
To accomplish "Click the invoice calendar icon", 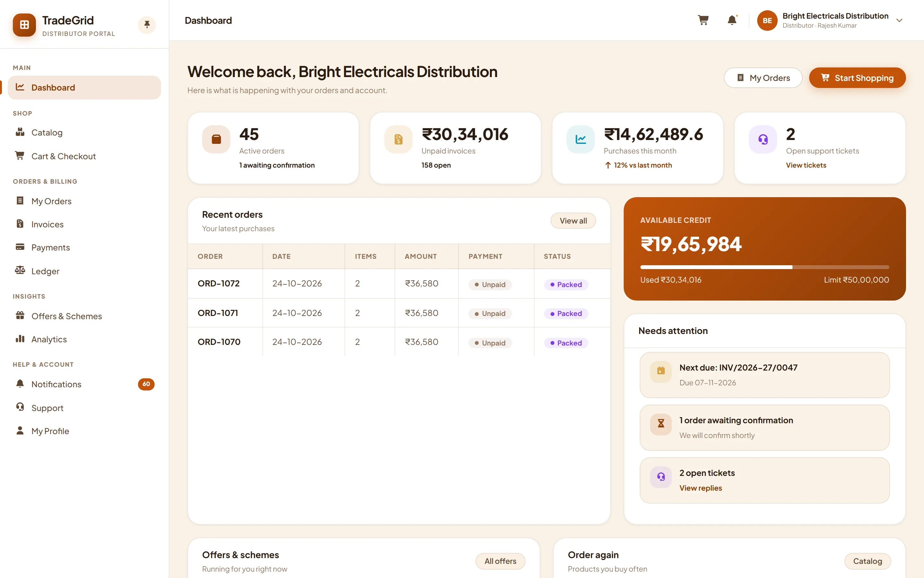I will click(x=661, y=371).
